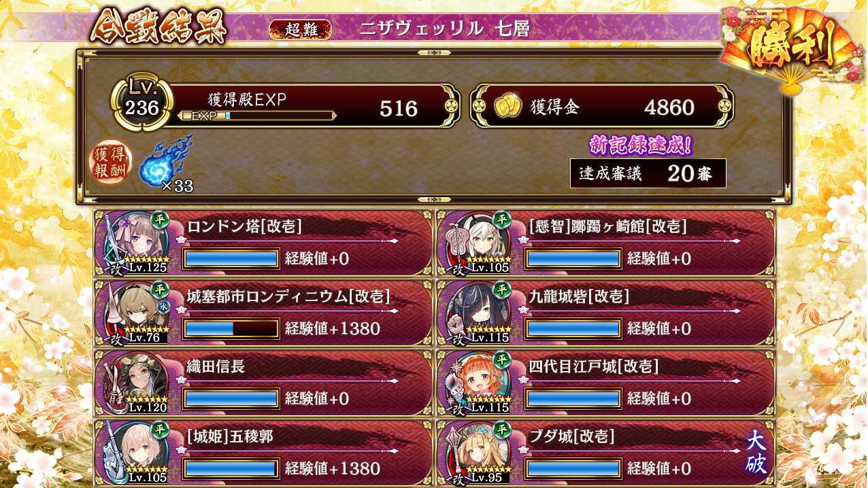
Task: Click the 大破 damage indicator on ブダ城
Action: tap(756, 452)
